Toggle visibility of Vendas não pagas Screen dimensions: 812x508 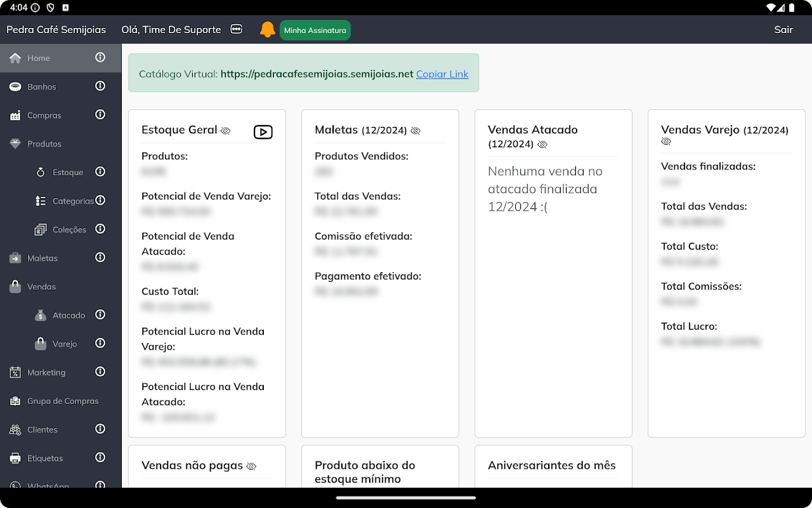[251, 466]
